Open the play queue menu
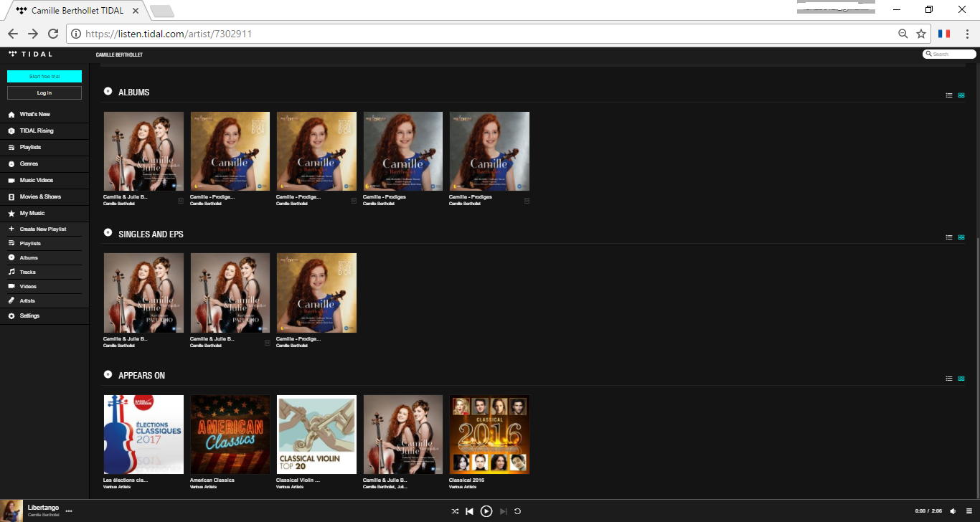The height and width of the screenshot is (522, 980). point(969,511)
